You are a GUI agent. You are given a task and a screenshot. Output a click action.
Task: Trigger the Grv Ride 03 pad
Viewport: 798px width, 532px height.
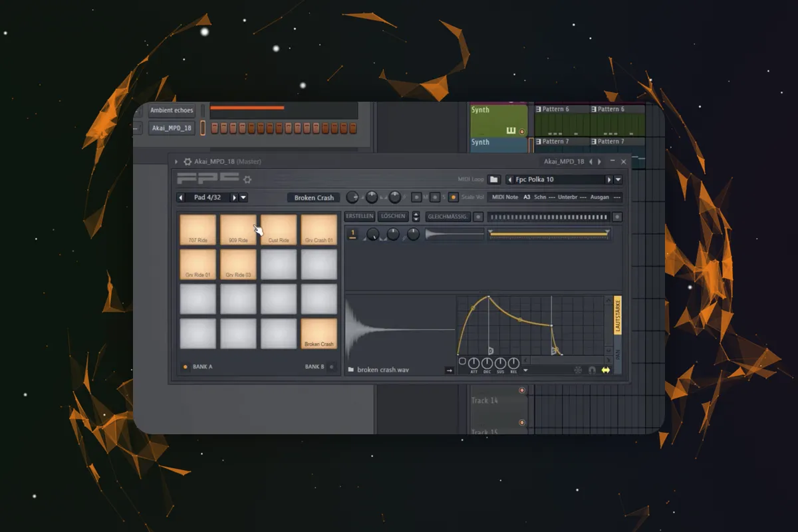click(x=238, y=264)
